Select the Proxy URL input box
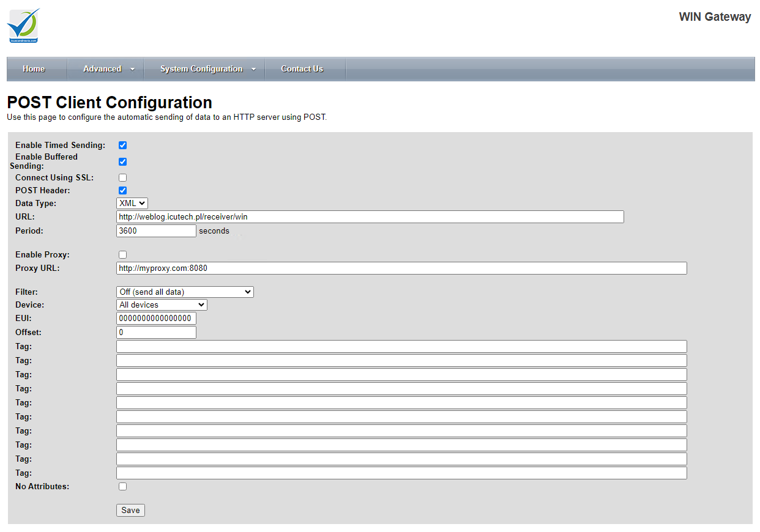The width and height of the screenshot is (760, 532). 401,268
